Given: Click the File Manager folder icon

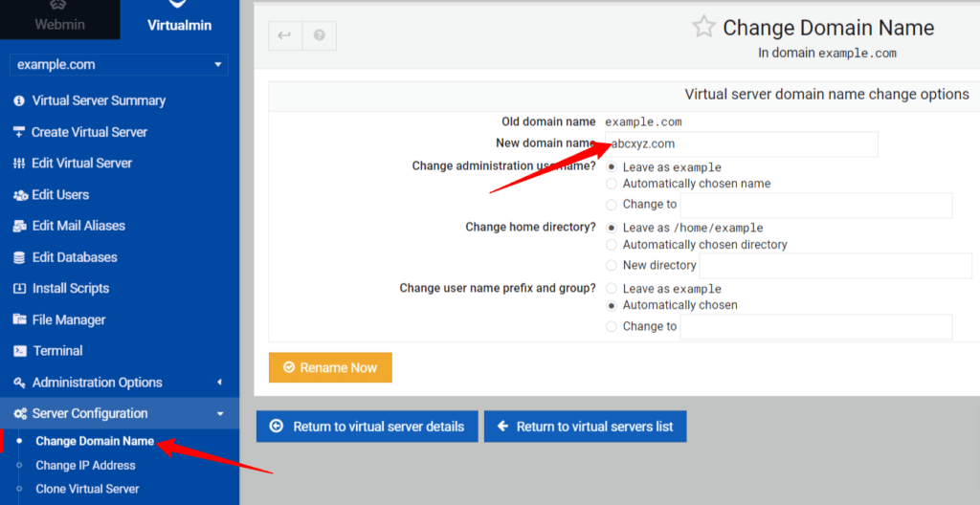Looking at the screenshot, I should point(19,319).
